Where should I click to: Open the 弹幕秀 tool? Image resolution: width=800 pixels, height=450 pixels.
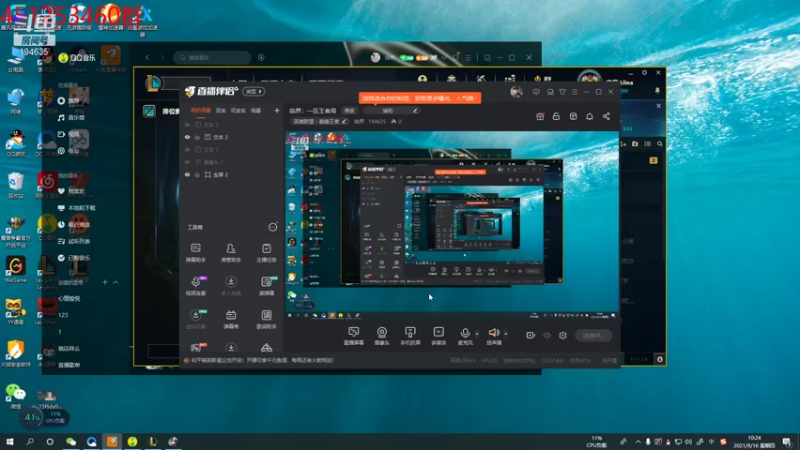point(231,319)
